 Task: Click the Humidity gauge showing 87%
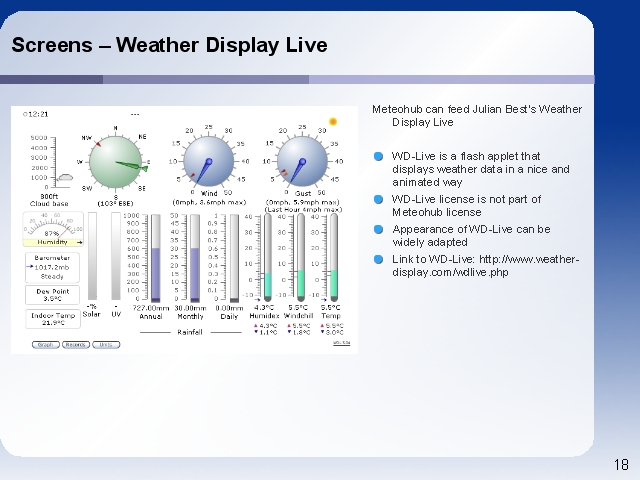point(53,229)
